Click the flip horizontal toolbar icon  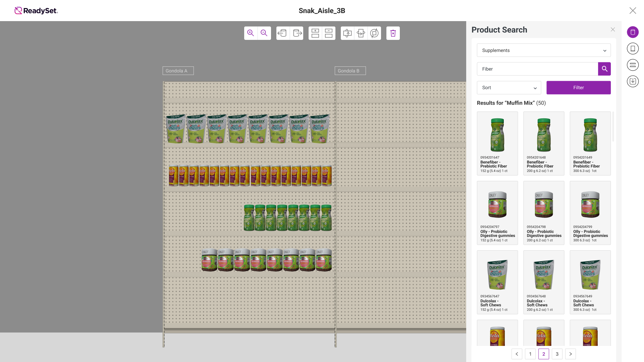361,33
